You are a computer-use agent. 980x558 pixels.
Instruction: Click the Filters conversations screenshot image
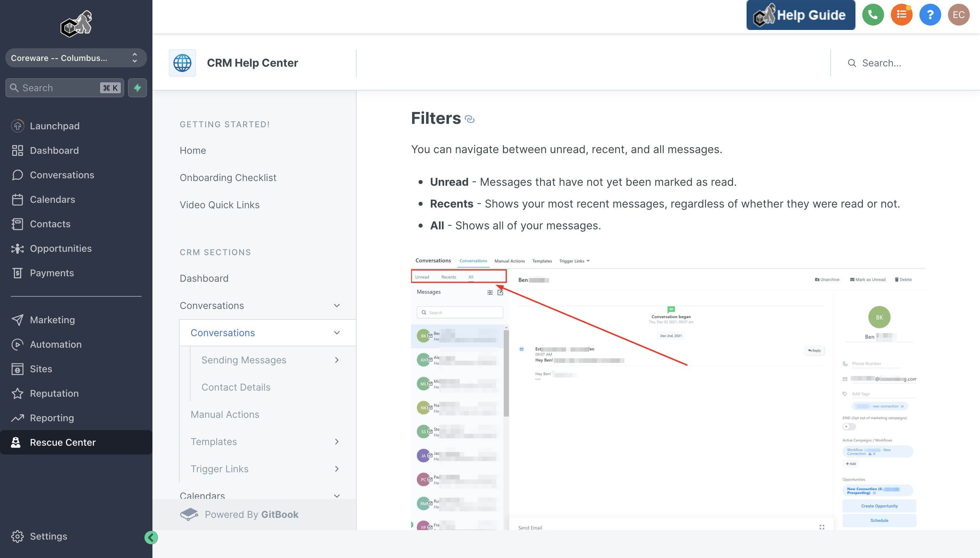point(668,392)
